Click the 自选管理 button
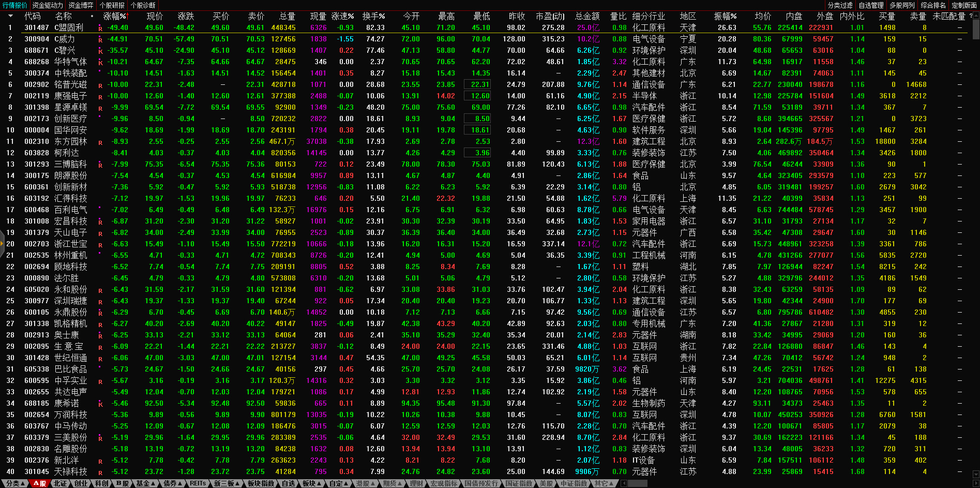The width and height of the screenshot is (980, 488). tap(871, 5)
